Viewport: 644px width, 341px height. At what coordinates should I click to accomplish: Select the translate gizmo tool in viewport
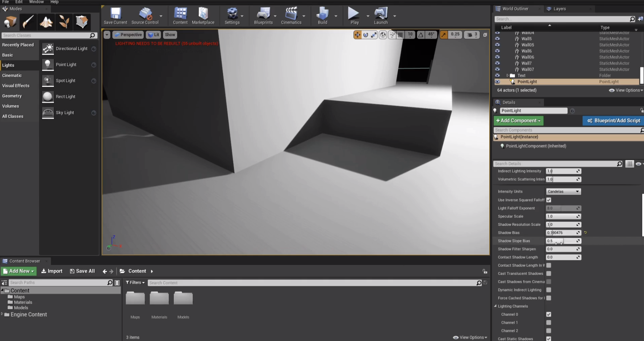(357, 35)
